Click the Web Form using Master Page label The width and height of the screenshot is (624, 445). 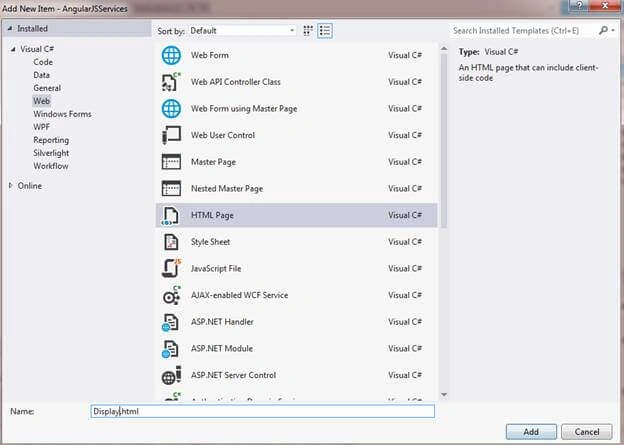pyautogui.click(x=244, y=109)
